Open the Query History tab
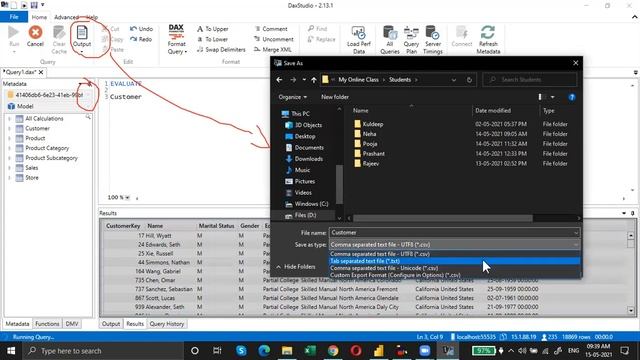 coord(167,324)
